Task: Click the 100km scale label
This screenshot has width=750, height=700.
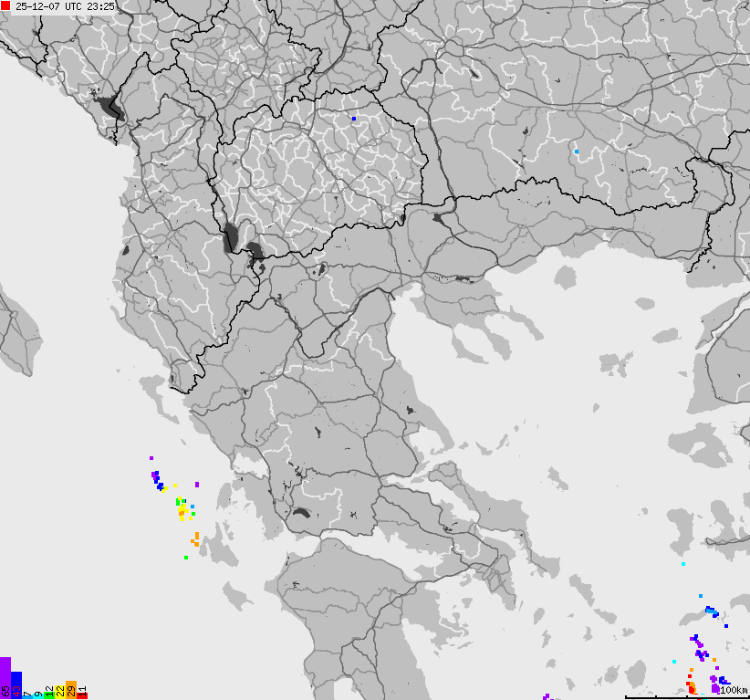Action: click(733, 691)
